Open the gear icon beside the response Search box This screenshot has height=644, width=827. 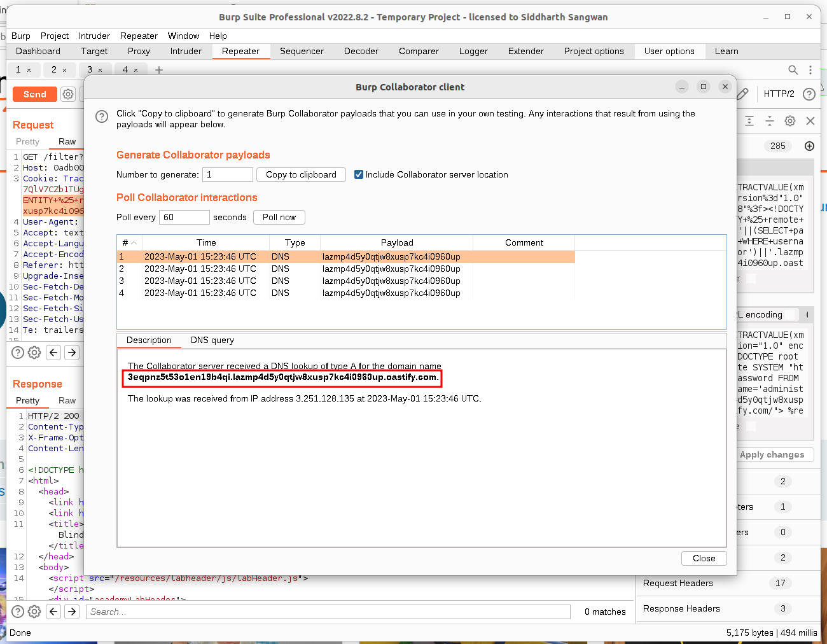tap(34, 612)
